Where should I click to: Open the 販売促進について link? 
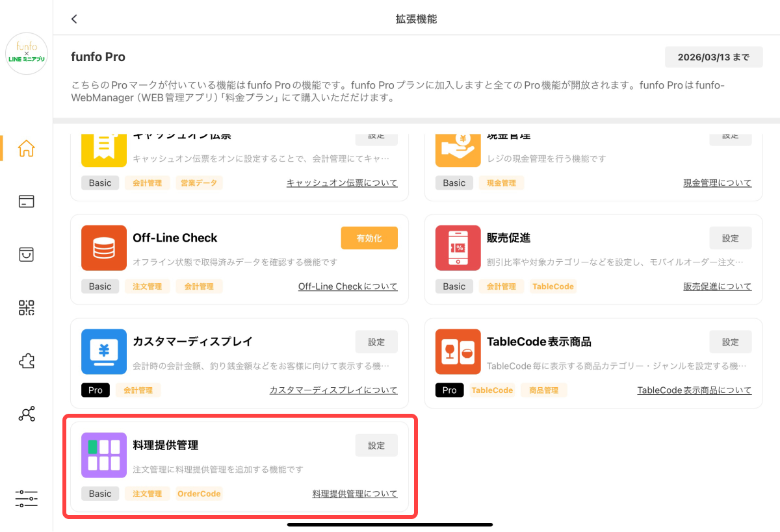(x=718, y=286)
